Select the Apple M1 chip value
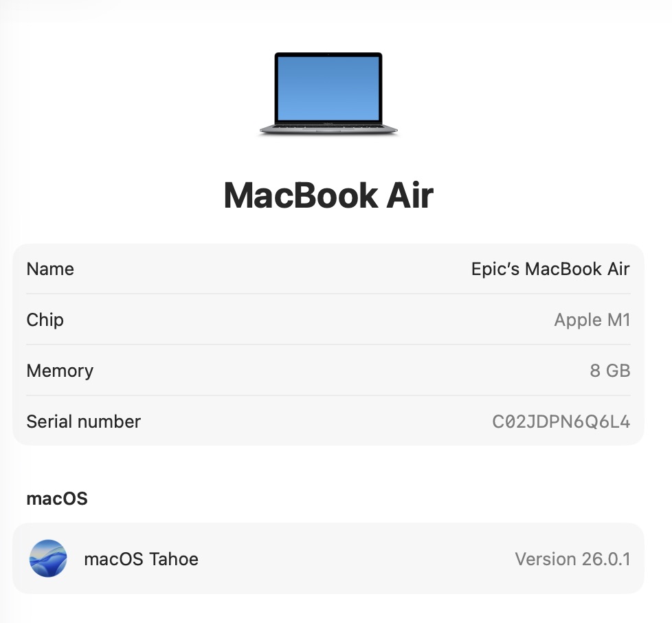 coord(592,320)
